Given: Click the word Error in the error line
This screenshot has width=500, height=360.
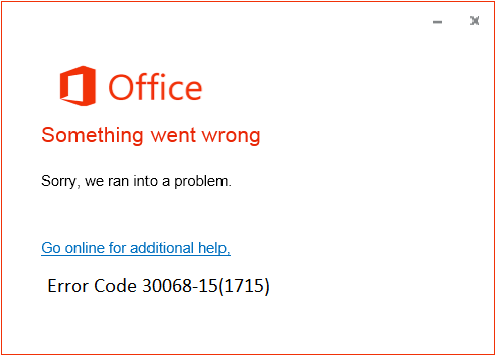Looking at the screenshot, I should (68, 286).
